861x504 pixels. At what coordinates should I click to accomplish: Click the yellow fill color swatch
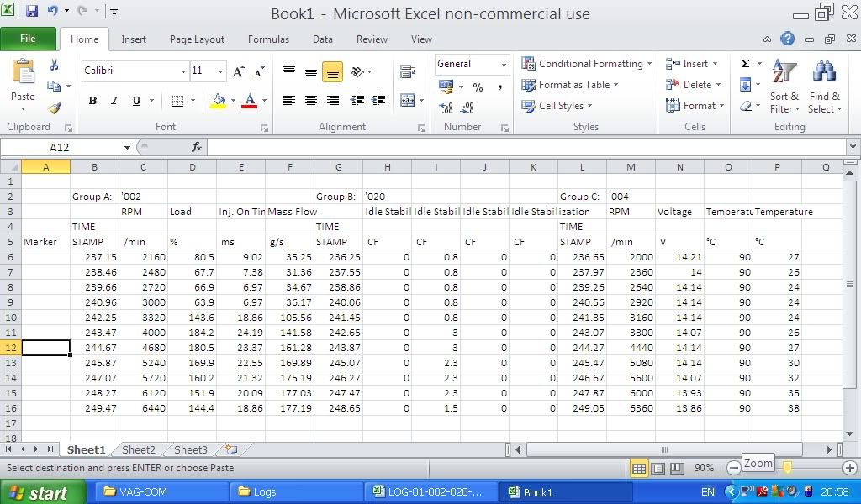pos(219,101)
